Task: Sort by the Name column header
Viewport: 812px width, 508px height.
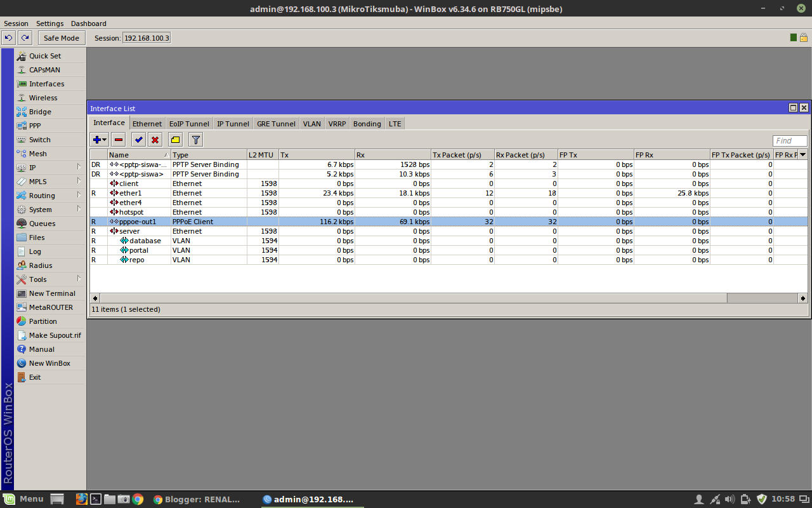Action: (x=139, y=155)
